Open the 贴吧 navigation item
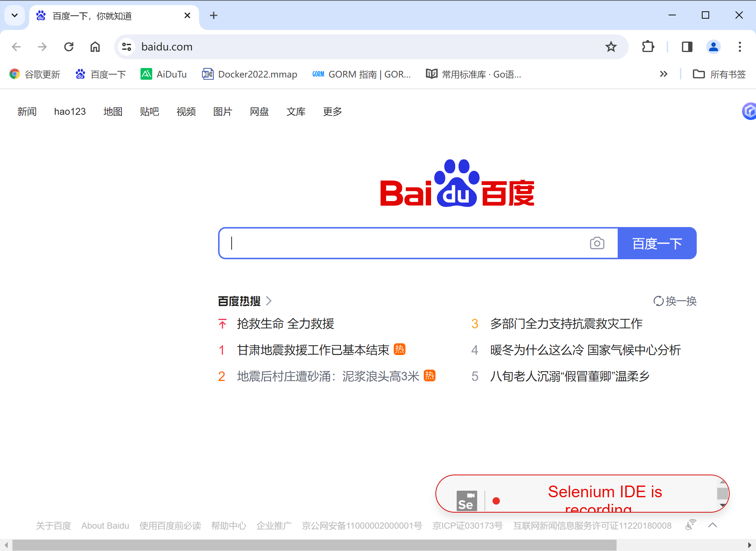Viewport: 756px width, 551px height. point(149,112)
